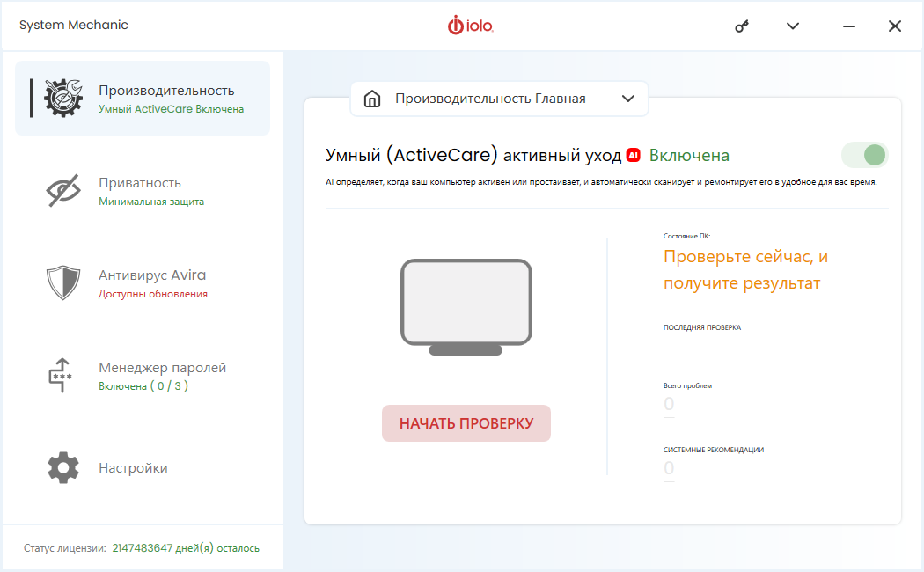Go to Настройки in the sidebar
The image size is (924, 572).
(133, 468)
